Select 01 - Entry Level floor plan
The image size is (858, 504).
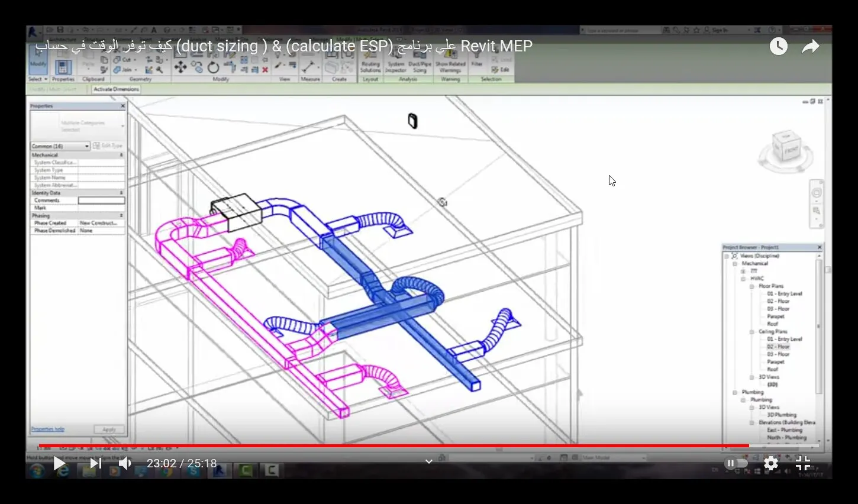785,294
